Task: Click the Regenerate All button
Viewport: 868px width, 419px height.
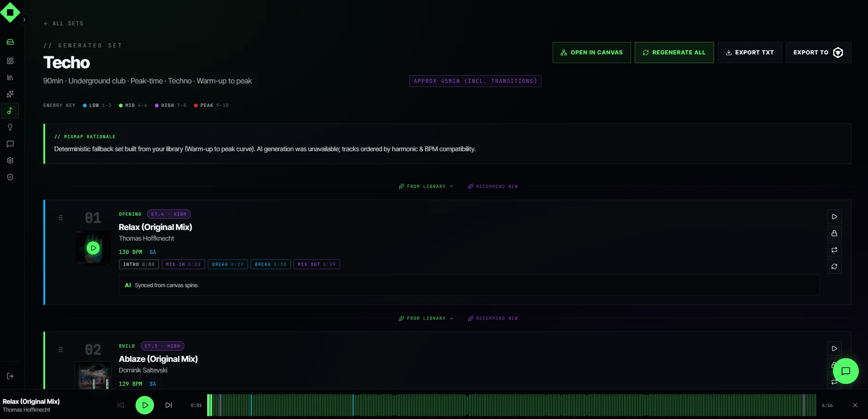Action: [x=674, y=53]
